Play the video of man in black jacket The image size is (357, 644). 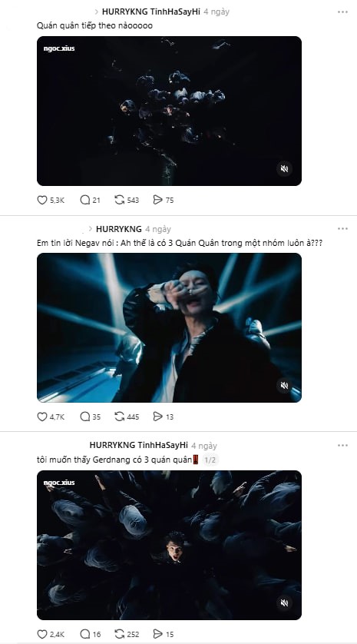click(169, 327)
